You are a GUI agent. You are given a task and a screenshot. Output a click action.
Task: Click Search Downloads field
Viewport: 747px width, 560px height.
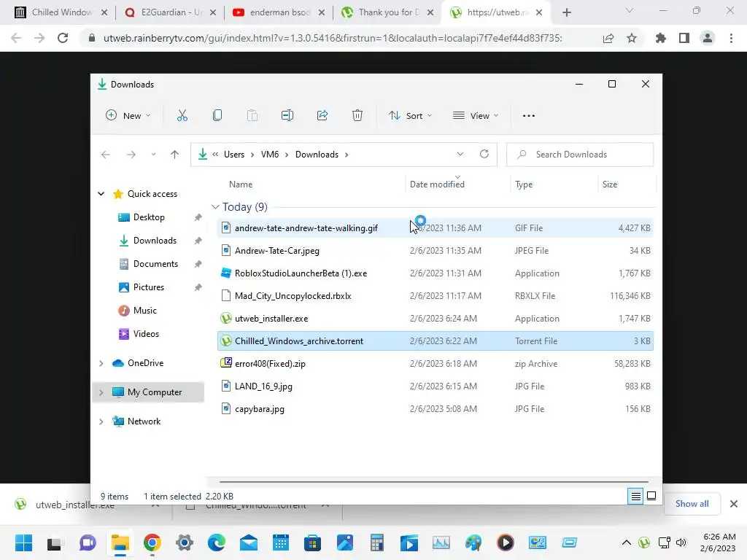coord(580,155)
